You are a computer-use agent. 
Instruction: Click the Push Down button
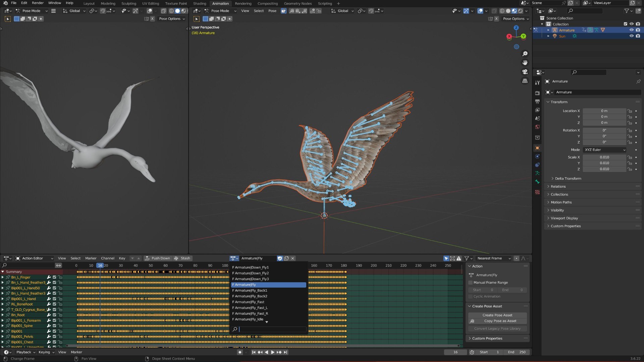158,258
